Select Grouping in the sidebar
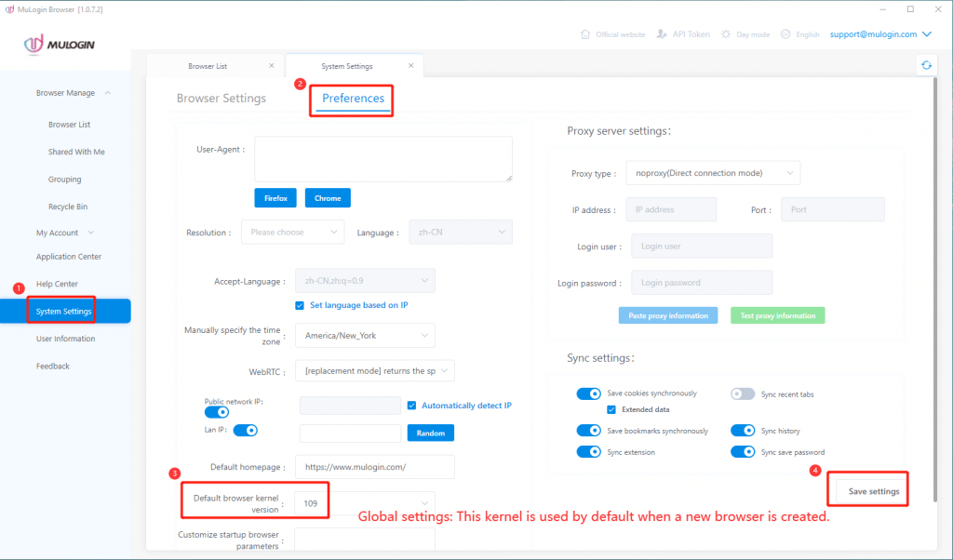This screenshot has height=560, width=953. pyautogui.click(x=65, y=180)
